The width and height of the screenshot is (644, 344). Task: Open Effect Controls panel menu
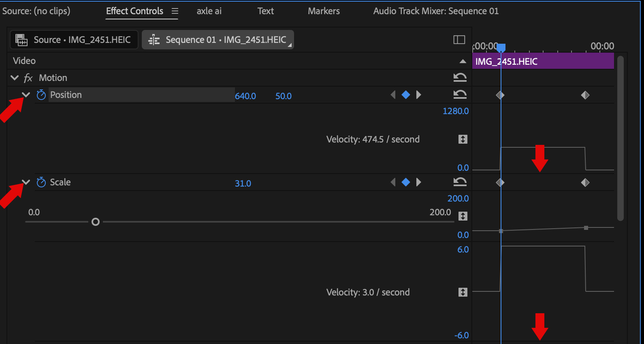pos(175,11)
